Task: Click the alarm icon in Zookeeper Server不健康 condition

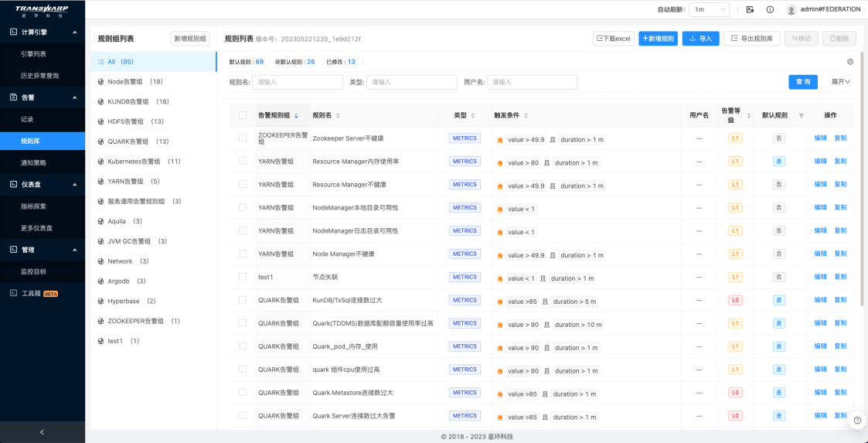Action: (x=500, y=140)
